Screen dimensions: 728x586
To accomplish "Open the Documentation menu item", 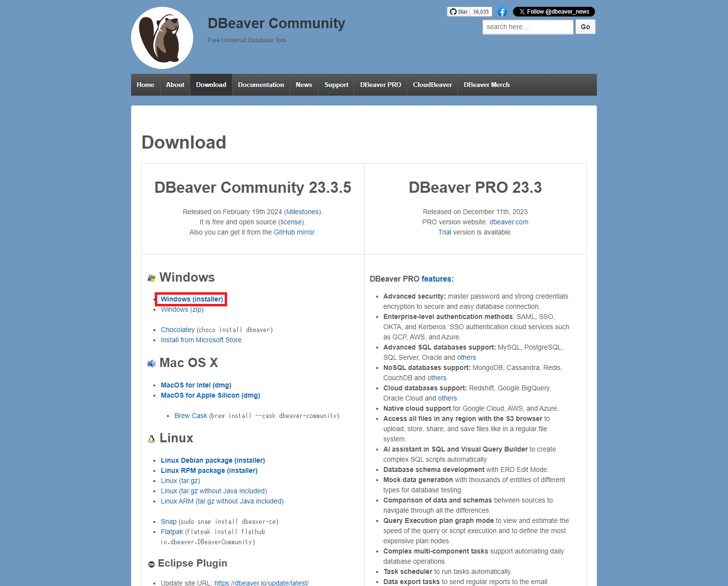I will coord(261,84).
